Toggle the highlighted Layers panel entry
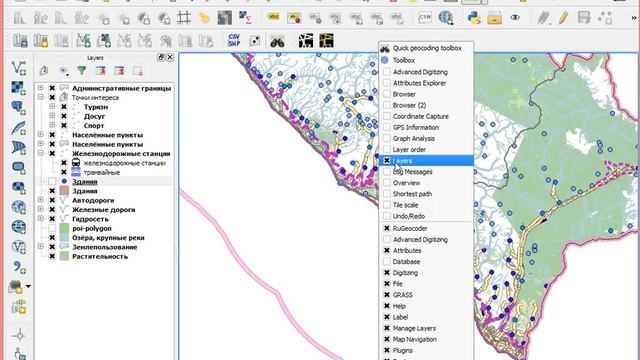The image size is (640, 360). tap(426, 160)
